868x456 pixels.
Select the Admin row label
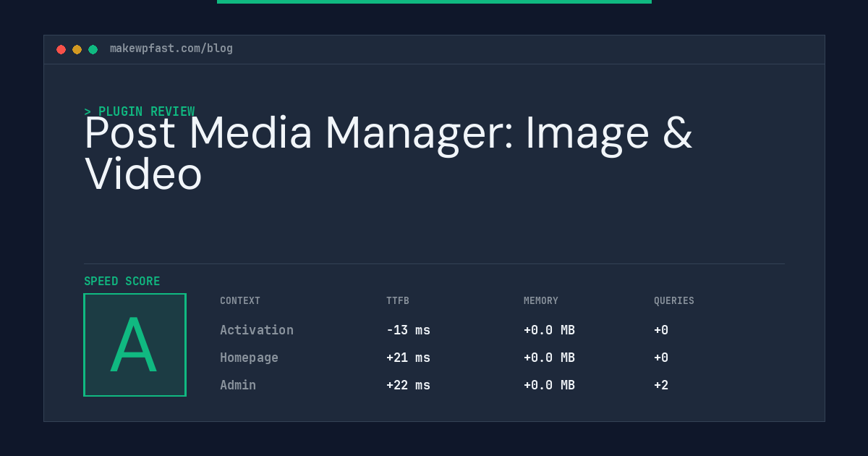(238, 385)
